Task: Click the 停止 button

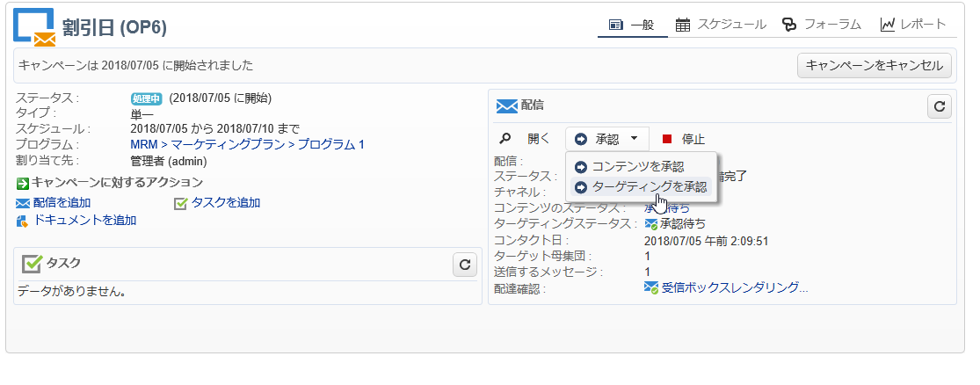Action: (x=693, y=139)
